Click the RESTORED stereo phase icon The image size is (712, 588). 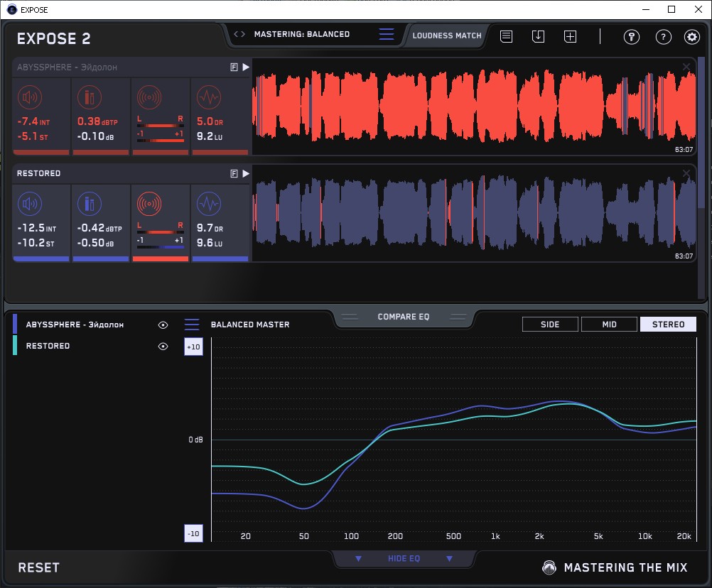click(x=149, y=204)
